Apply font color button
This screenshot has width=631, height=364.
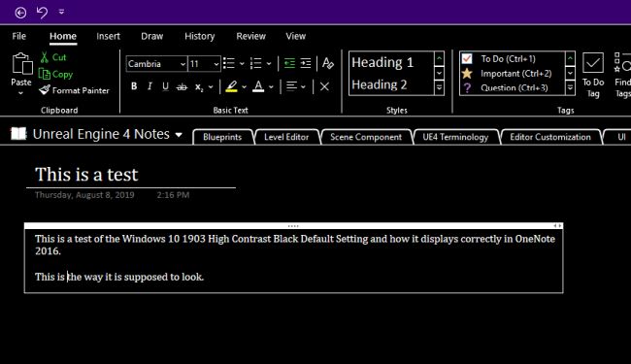(258, 86)
